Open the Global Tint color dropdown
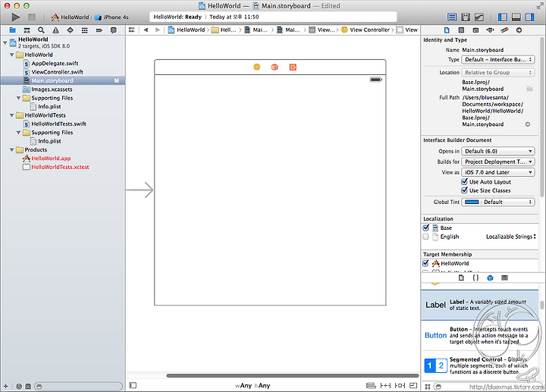This screenshot has height=392, width=546. (498, 202)
